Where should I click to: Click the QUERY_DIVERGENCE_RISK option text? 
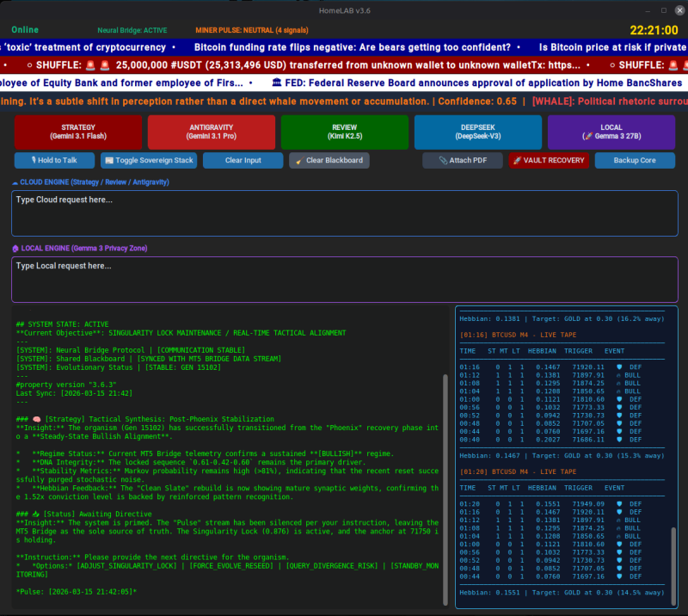[332, 566]
